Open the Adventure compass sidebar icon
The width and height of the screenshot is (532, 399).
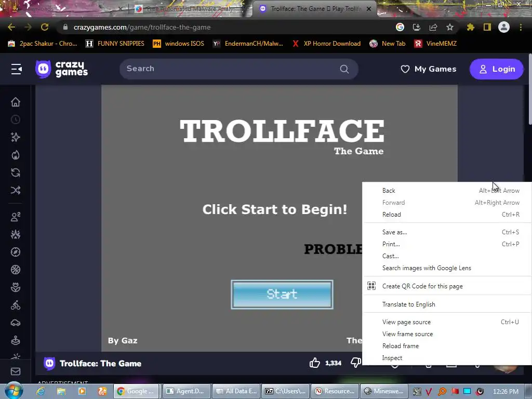click(x=16, y=252)
